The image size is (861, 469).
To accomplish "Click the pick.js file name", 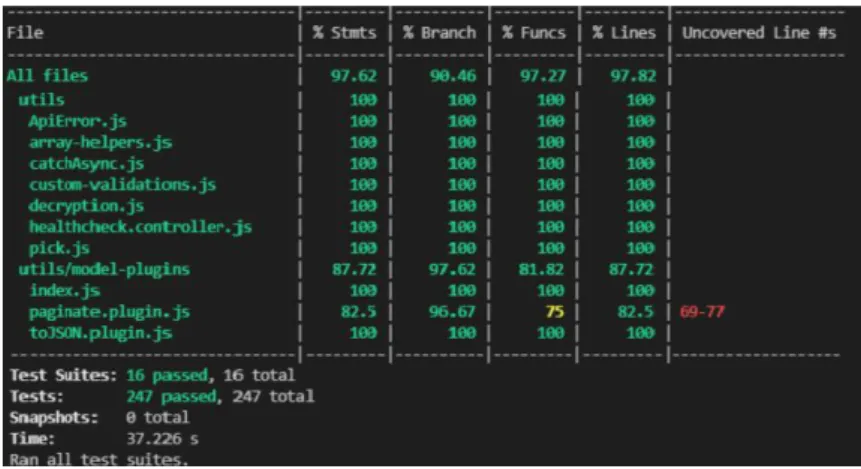I will pos(59,248).
